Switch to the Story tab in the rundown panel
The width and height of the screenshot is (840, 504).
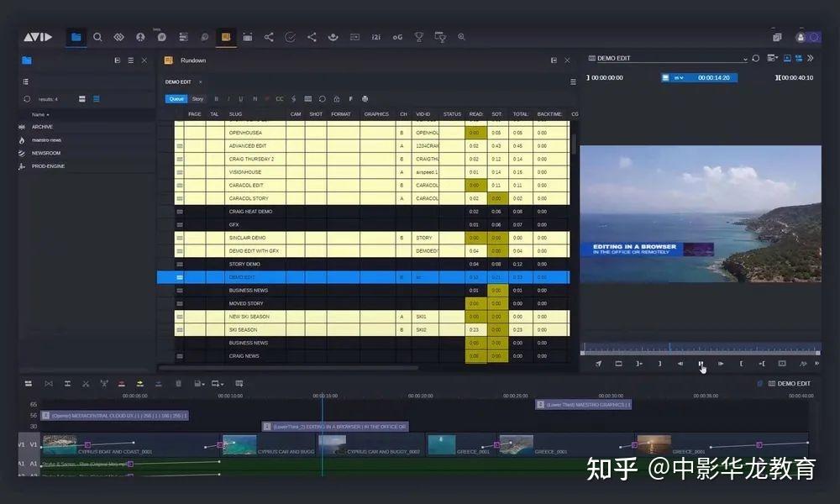pyautogui.click(x=197, y=98)
